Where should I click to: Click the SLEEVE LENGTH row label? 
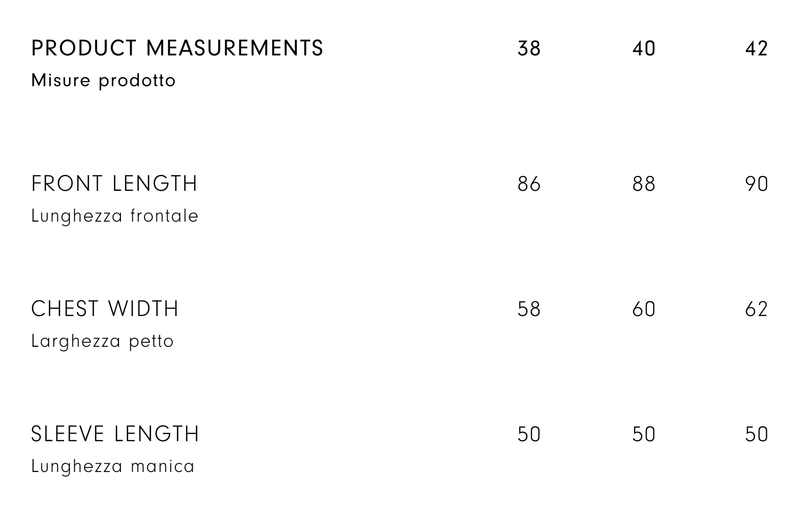coord(115,434)
